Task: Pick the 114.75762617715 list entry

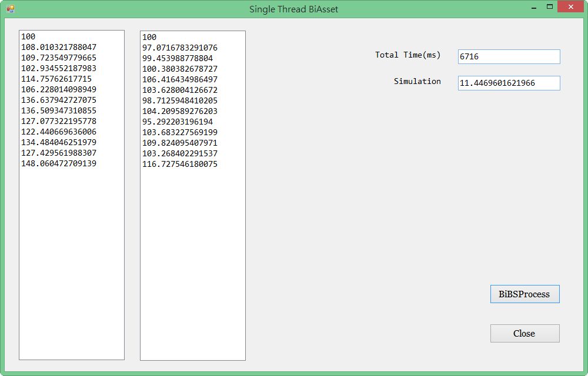Action: click(56, 79)
